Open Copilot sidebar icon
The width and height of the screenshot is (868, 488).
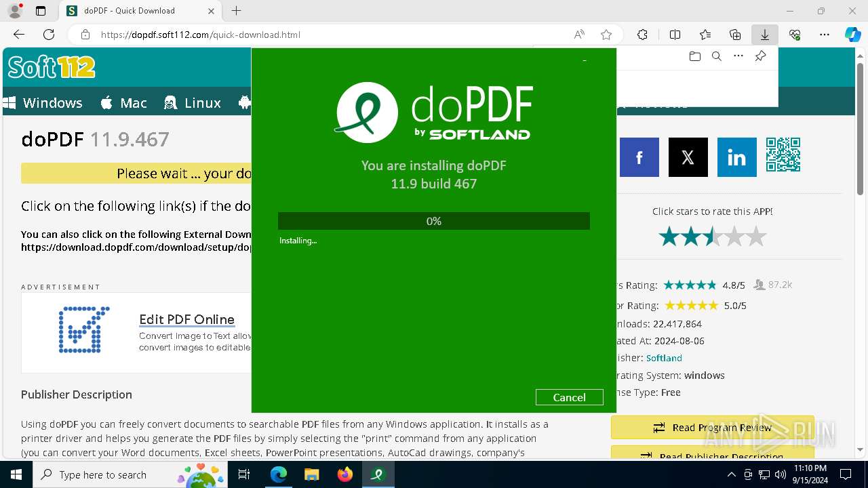click(x=852, y=35)
